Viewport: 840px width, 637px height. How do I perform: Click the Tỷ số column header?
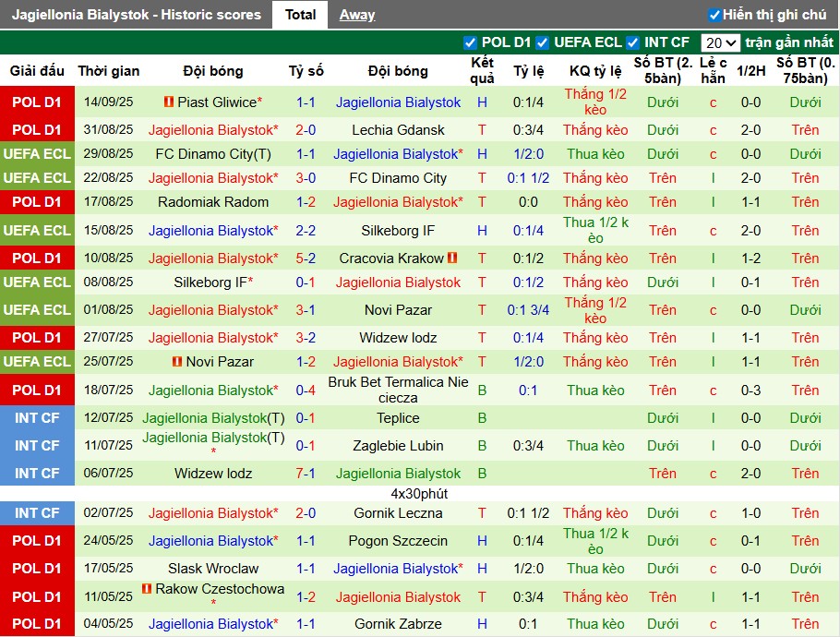pos(306,71)
